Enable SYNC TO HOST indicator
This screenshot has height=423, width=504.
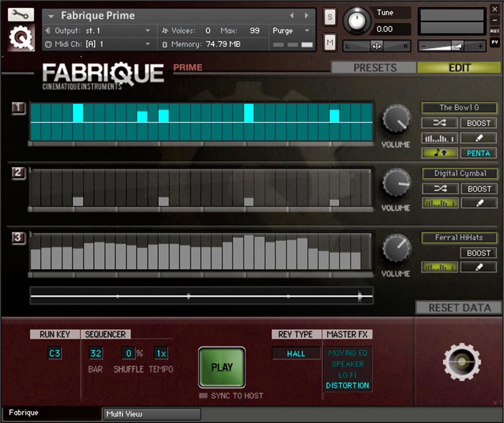click(204, 396)
